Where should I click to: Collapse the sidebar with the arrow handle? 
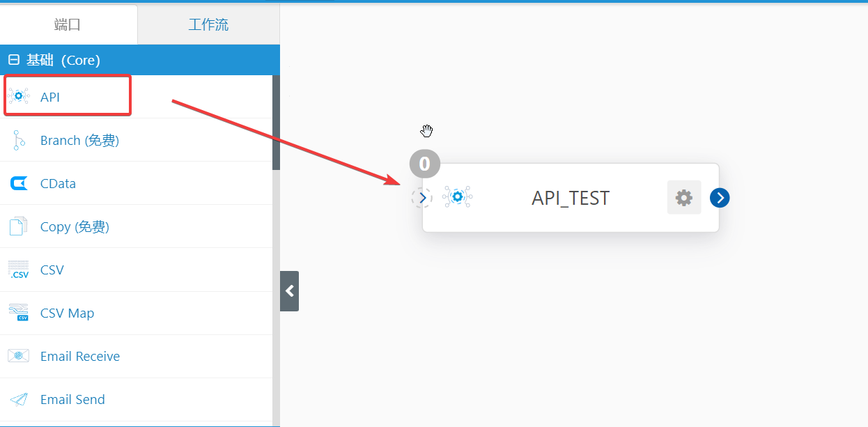point(289,291)
